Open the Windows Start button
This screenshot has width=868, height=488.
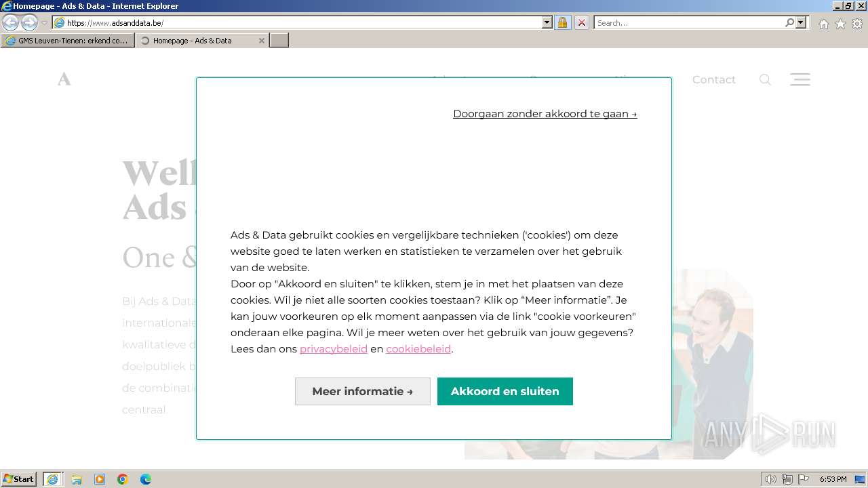[x=19, y=479]
